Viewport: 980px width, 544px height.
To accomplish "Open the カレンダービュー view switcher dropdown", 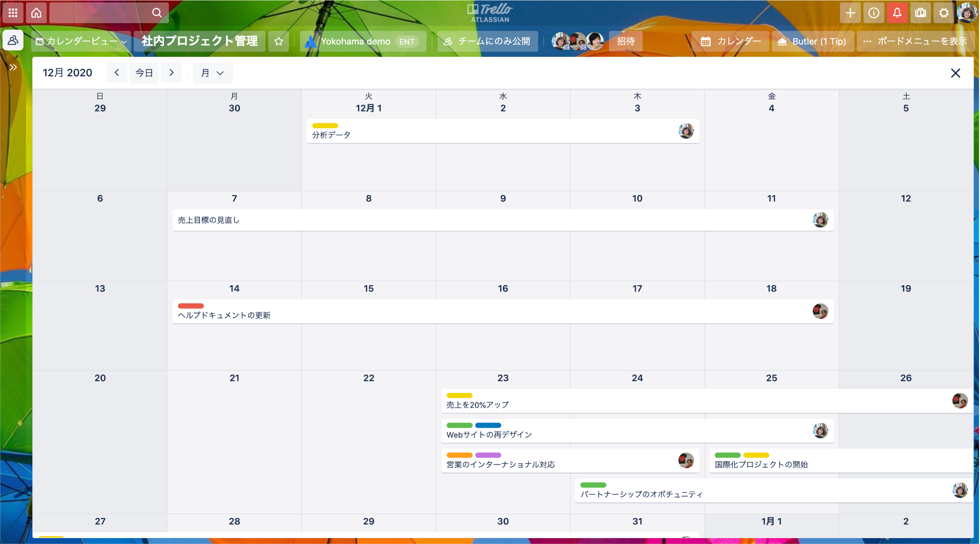I will [x=81, y=42].
